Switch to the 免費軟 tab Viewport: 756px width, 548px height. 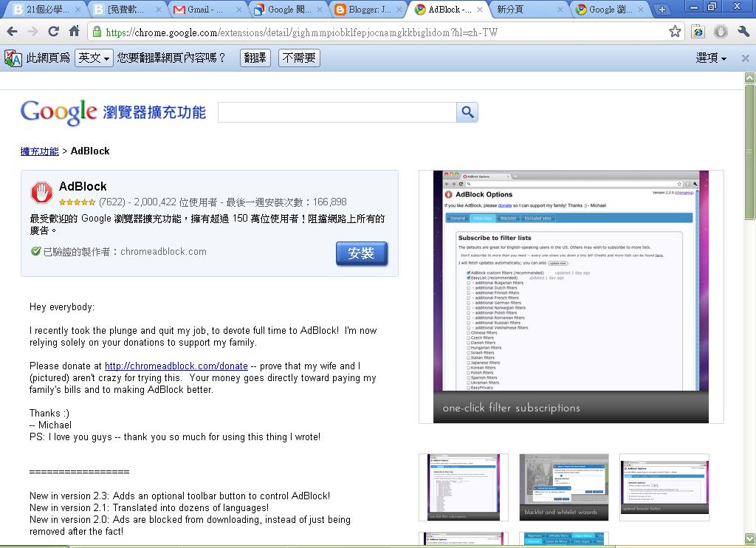[126, 10]
